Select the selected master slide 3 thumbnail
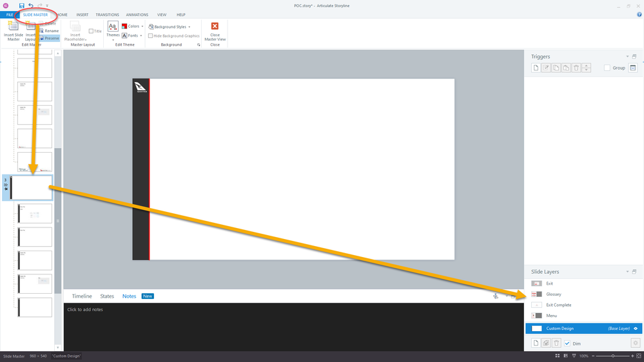Screen dimensions: 644x362 point(32,187)
